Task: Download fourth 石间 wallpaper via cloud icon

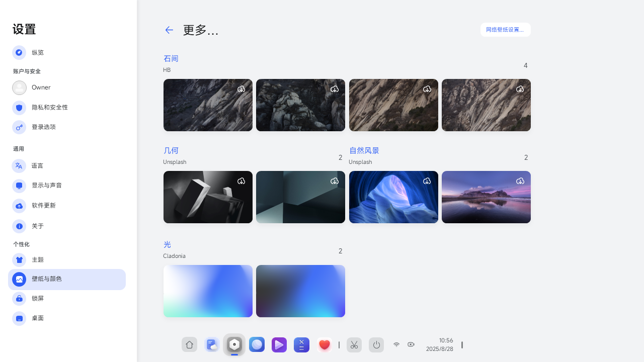Action: point(520,89)
